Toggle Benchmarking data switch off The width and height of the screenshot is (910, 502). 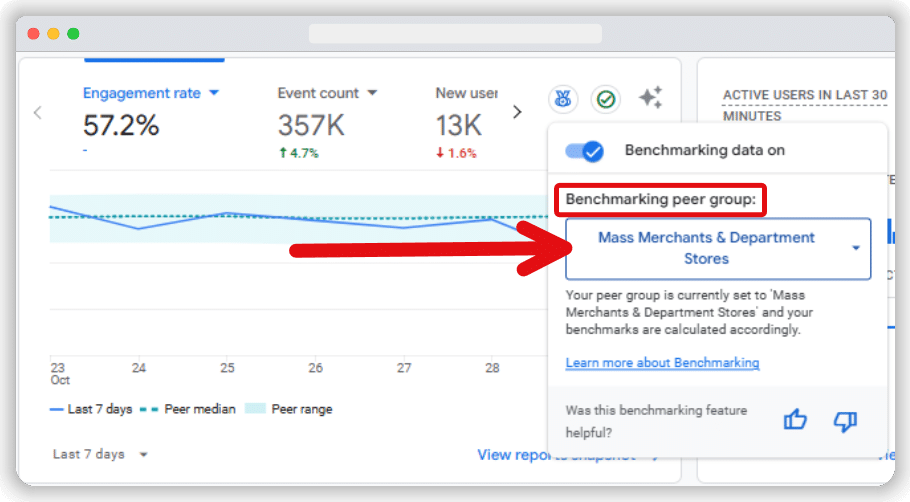coord(584,151)
